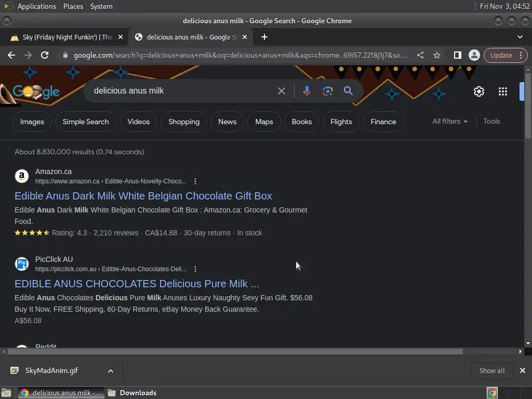This screenshot has width=532, height=399.
Task: Switch to Finance results
Action: [383, 122]
